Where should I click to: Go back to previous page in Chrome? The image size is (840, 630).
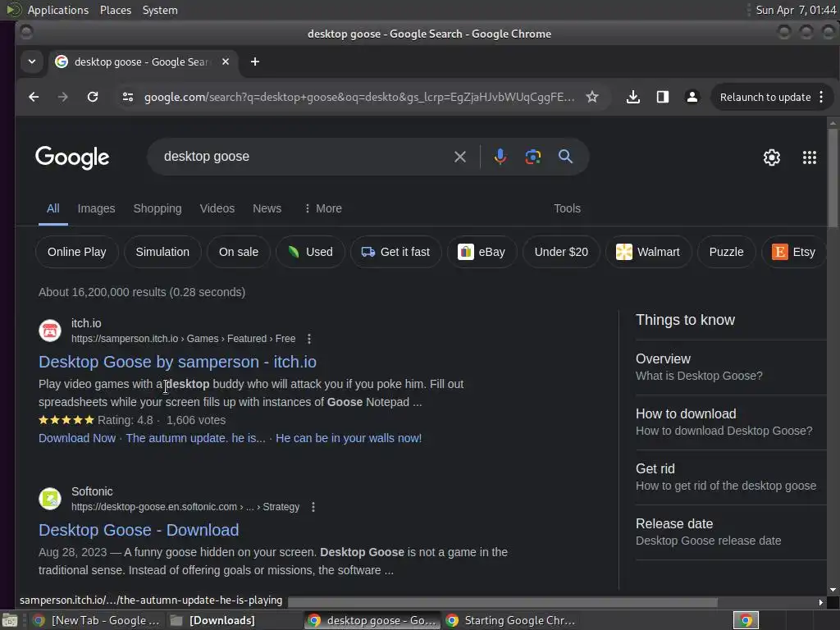[34, 97]
